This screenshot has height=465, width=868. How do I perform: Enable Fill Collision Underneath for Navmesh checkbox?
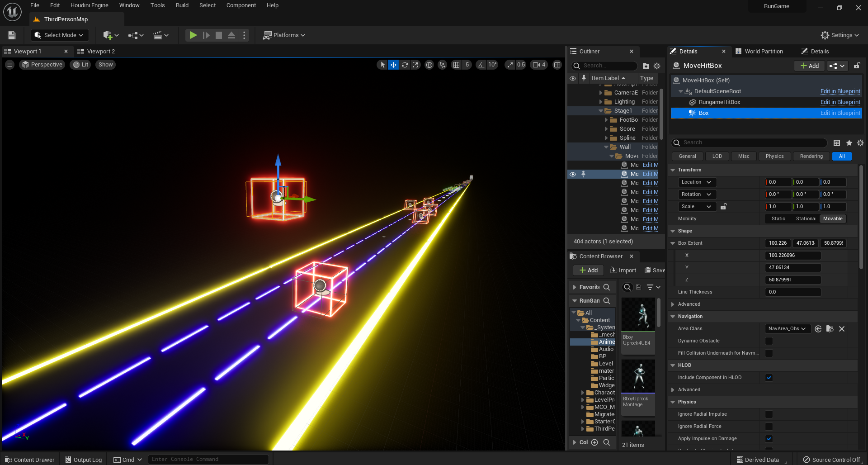pos(769,353)
